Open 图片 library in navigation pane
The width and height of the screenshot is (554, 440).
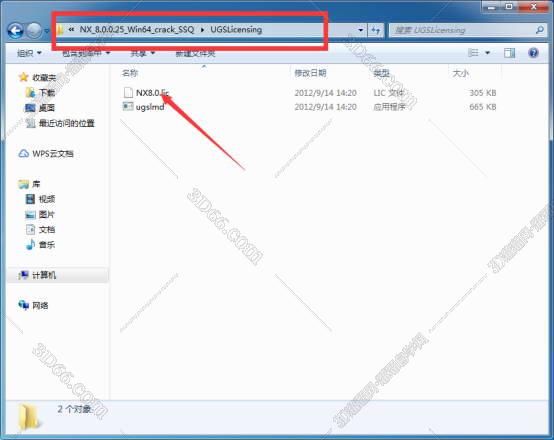[47, 214]
